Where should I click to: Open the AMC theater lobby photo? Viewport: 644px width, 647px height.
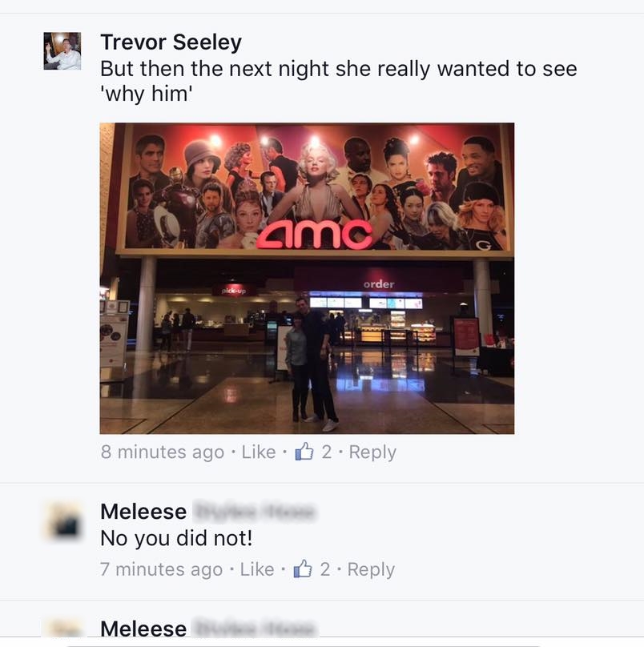[307, 279]
